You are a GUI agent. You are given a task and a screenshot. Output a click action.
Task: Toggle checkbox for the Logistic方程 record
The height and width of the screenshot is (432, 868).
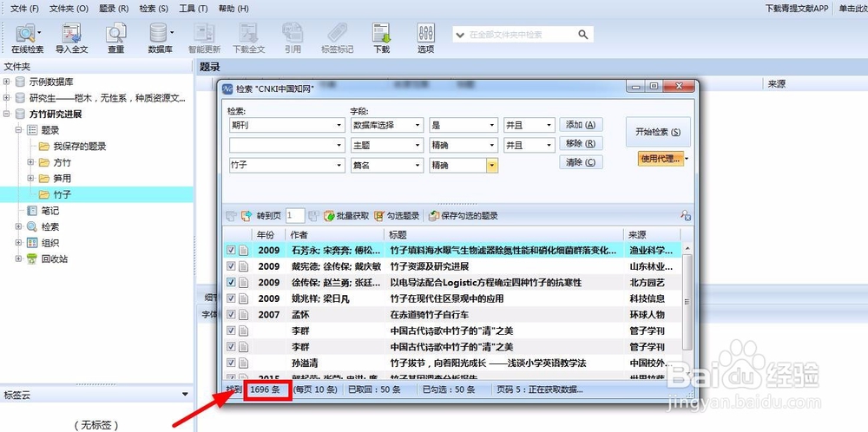(231, 282)
